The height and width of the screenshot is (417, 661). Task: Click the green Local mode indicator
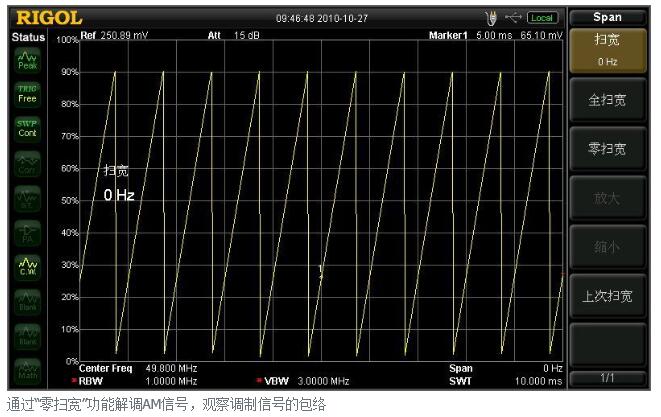point(543,17)
